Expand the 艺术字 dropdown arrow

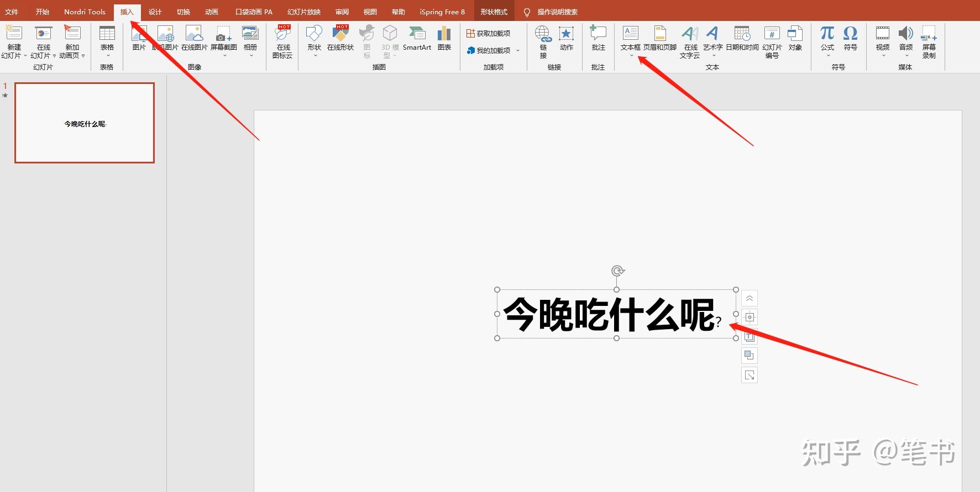point(713,55)
